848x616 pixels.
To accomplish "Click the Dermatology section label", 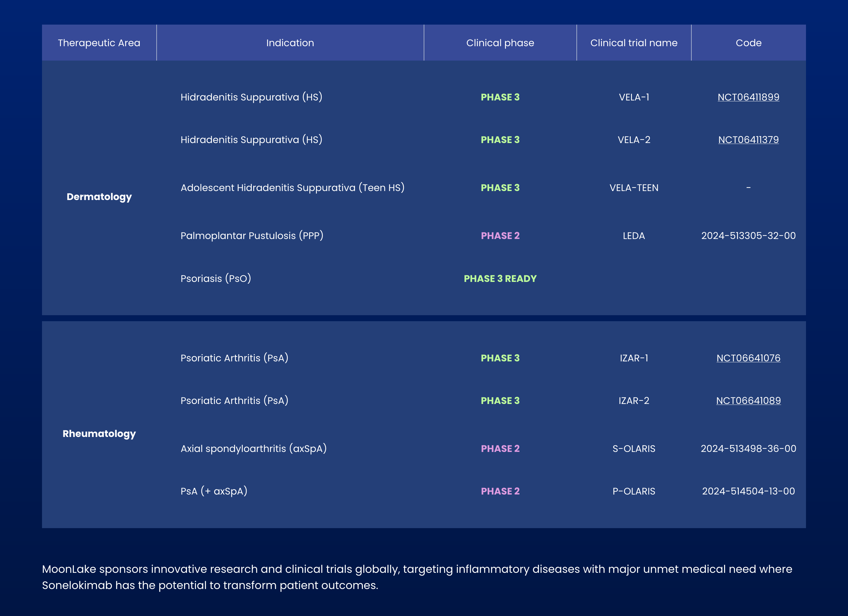I will (99, 197).
